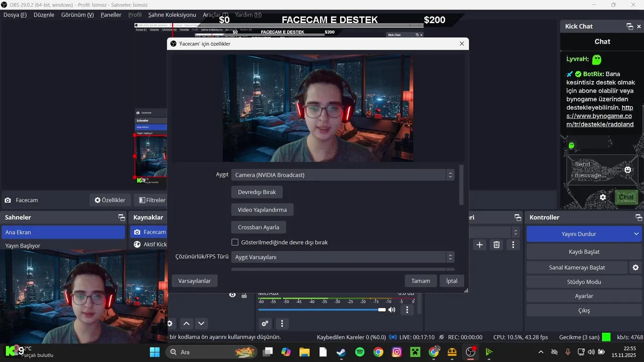Open the Paneller menu
644x362 pixels.
click(x=111, y=15)
